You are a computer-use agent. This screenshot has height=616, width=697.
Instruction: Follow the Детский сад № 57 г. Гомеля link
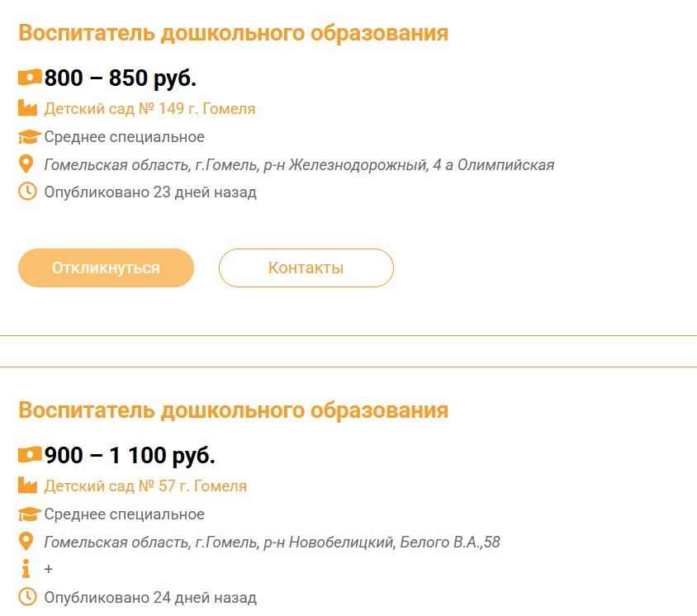pos(145,486)
